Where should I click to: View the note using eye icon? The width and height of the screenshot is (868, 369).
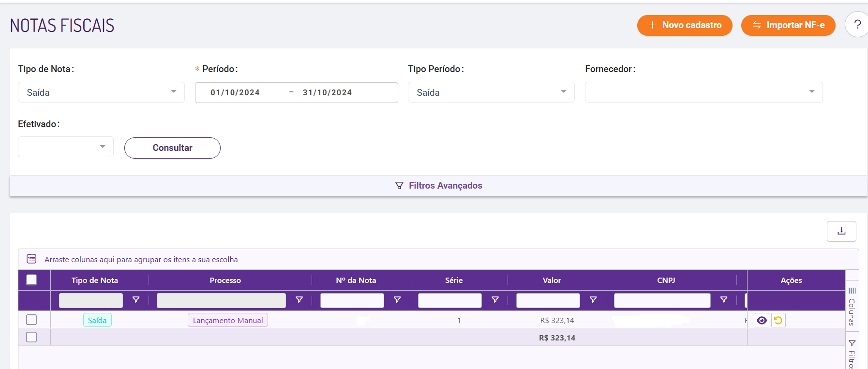coord(762,320)
